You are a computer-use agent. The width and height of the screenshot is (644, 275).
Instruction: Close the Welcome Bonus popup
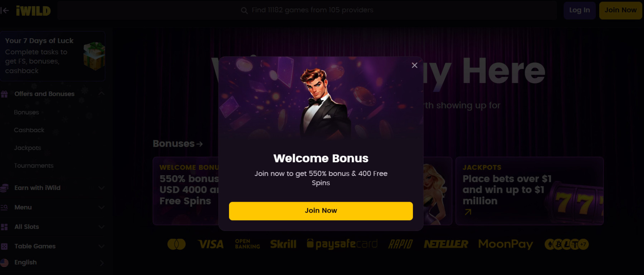point(414,65)
